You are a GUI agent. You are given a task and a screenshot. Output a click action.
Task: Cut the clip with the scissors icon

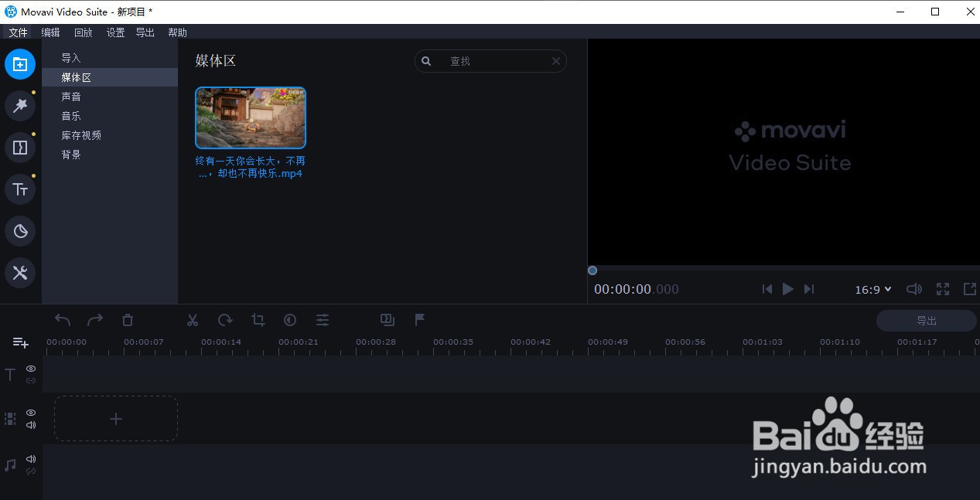point(192,319)
